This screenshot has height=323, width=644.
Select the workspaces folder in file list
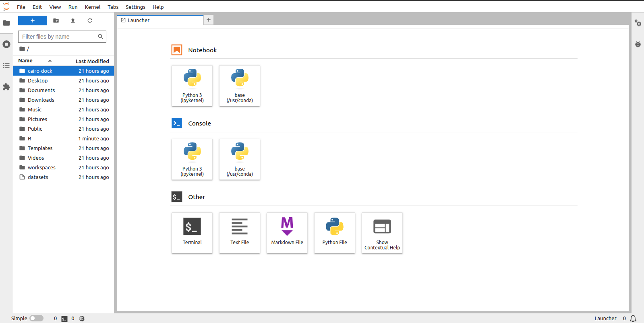(41, 167)
